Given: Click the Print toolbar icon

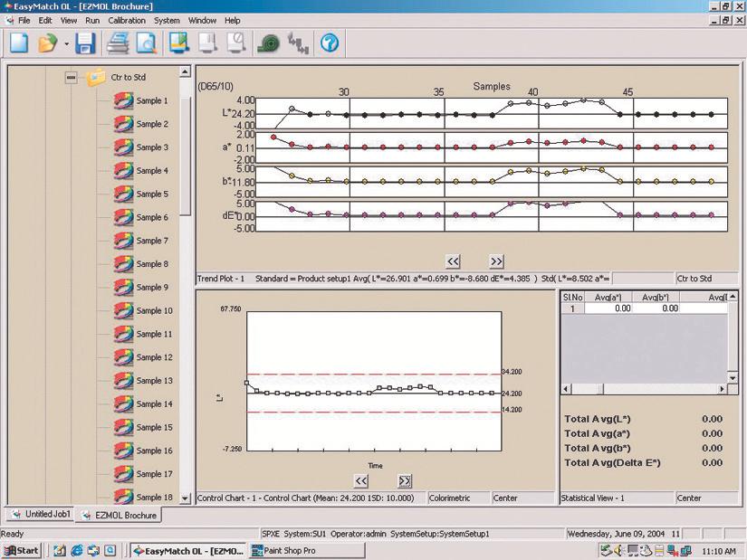Looking at the screenshot, I should pos(119,43).
